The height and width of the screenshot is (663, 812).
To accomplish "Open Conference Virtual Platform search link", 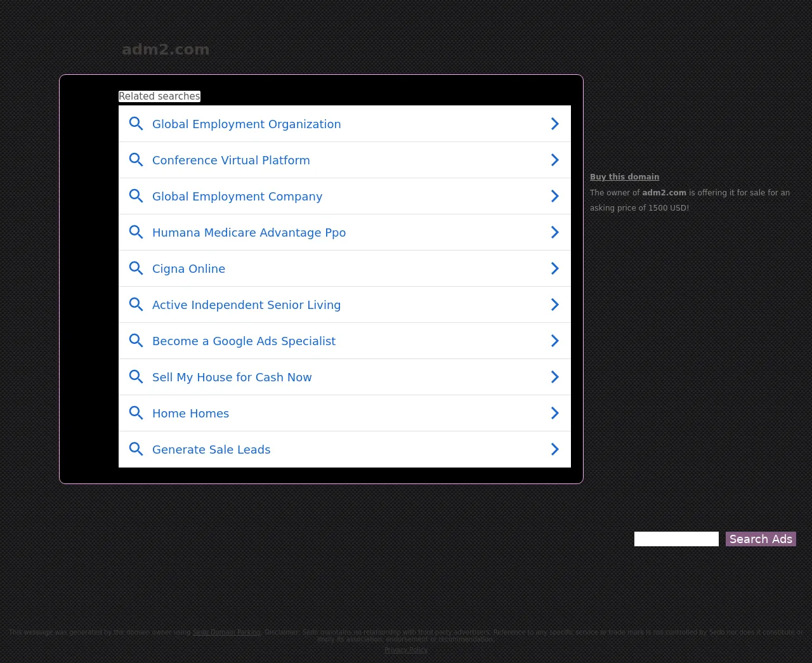I will click(344, 160).
